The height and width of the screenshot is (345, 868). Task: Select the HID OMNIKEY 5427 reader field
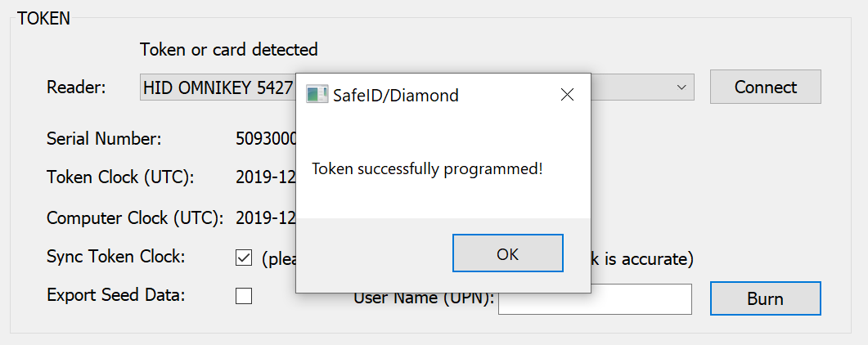tap(217, 87)
